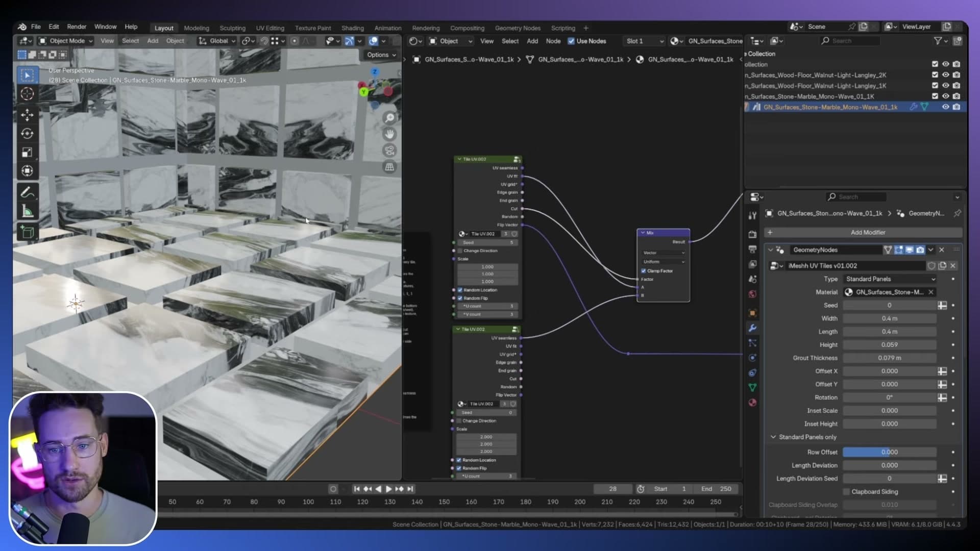Viewport: 980px width, 551px height.
Task: Switch perspective/orthographic view grid icon
Action: 390,167
